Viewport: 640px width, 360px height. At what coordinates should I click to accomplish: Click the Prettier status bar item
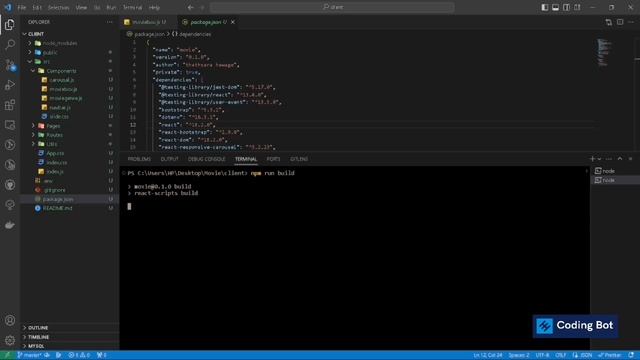610,355
